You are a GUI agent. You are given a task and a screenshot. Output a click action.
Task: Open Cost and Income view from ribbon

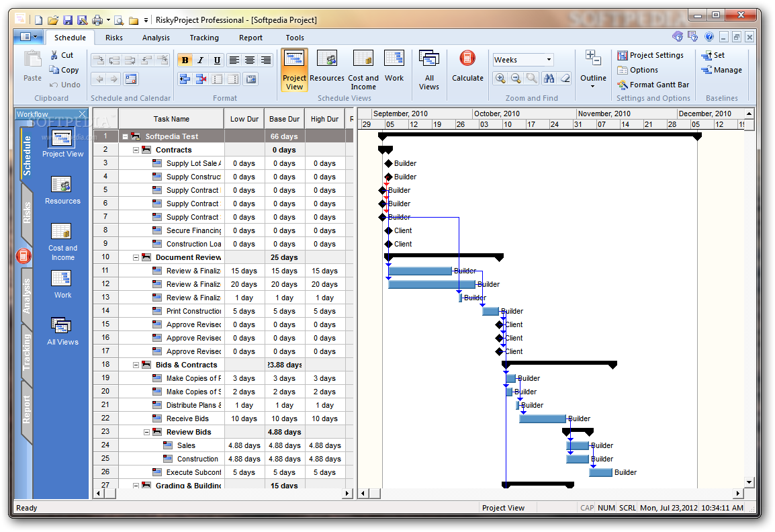click(363, 71)
